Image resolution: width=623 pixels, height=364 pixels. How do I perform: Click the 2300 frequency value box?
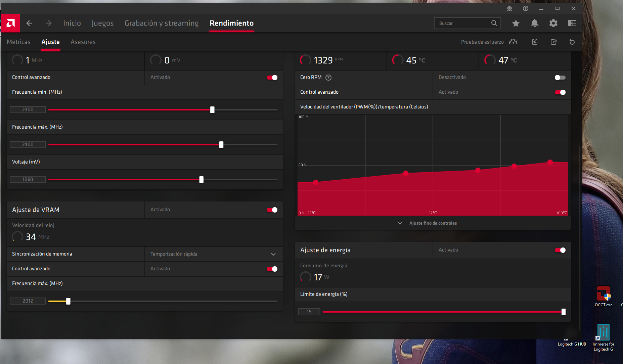(x=28, y=109)
